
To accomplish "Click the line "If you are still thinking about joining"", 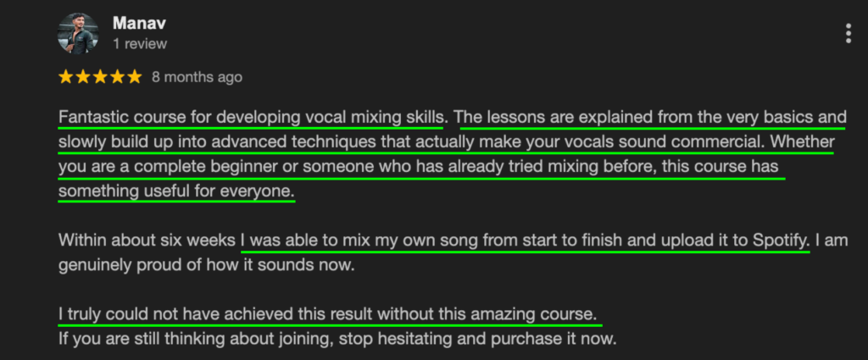I will 336,339.
